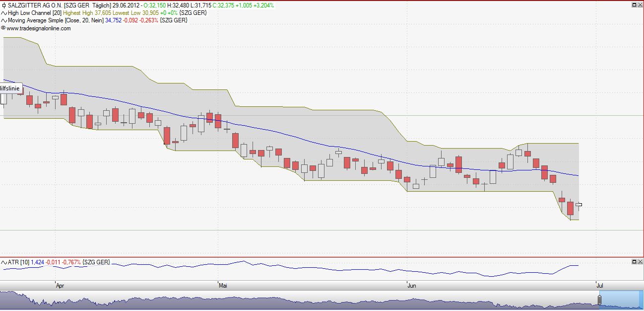Click the moving average value 34,752
Screen dimensions: 644x311
pyautogui.click(x=113, y=20)
